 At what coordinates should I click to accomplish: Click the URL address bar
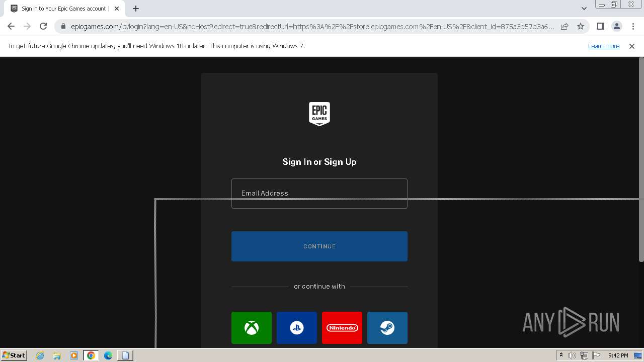pyautogui.click(x=312, y=27)
